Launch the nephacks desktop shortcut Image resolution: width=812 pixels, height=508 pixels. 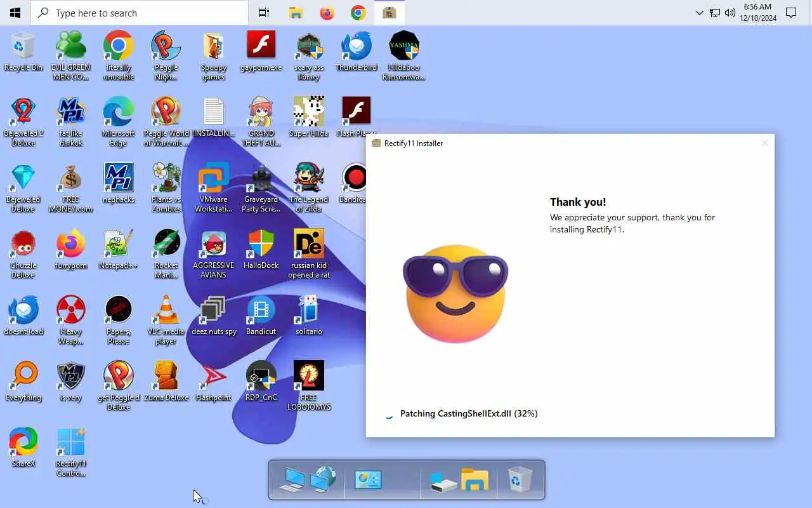coord(119,184)
